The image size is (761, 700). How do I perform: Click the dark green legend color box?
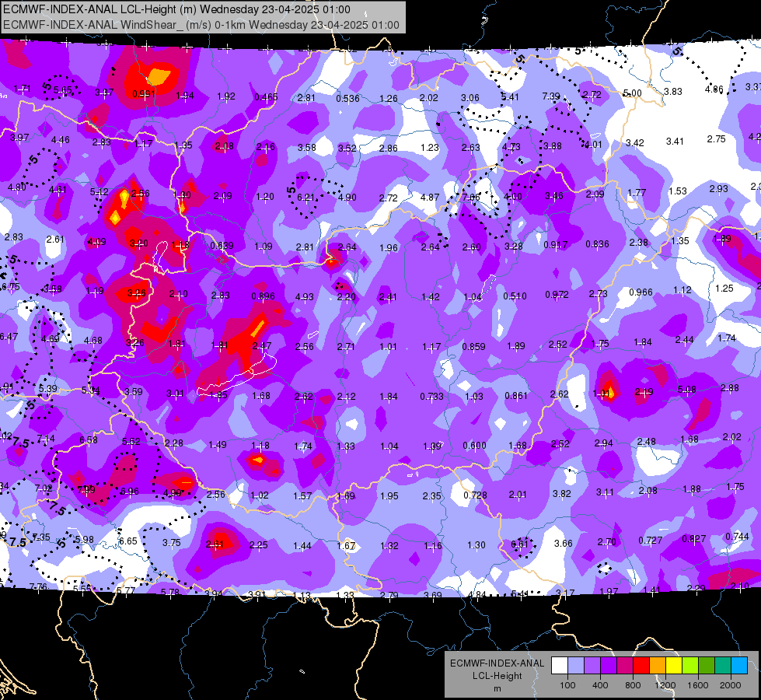pyautogui.click(x=707, y=666)
